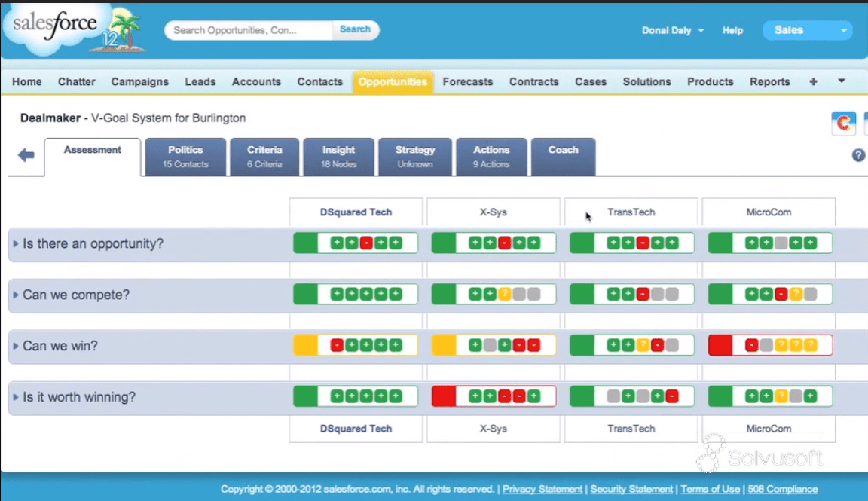The image size is (868, 501).
Task: Click TransTech yellow question in win row
Action: tap(642, 345)
